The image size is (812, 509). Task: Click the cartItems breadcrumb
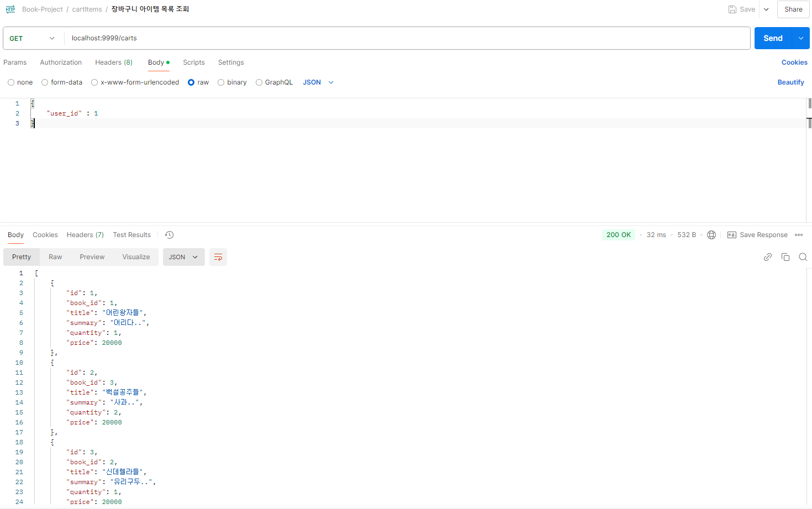point(87,9)
